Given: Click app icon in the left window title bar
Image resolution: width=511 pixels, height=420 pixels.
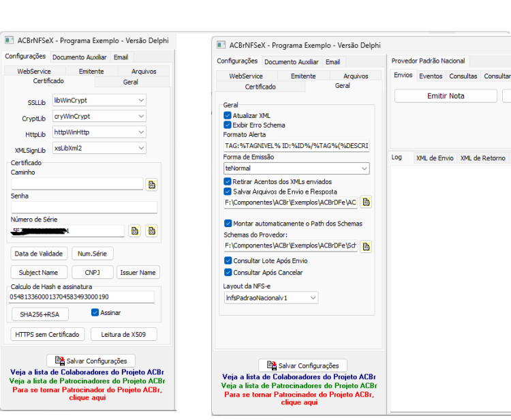Looking at the screenshot, I should point(9,40).
